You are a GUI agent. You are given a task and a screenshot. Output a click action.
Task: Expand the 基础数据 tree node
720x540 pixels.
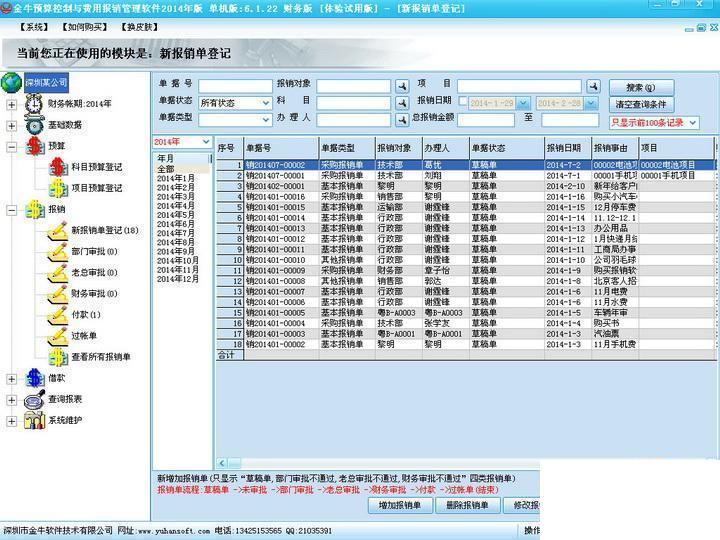pos(11,126)
